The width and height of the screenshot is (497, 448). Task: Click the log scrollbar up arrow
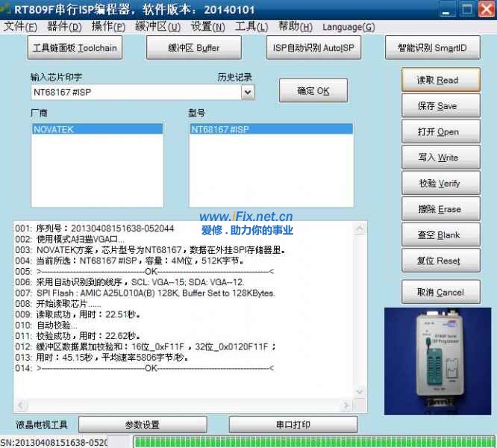click(x=360, y=228)
